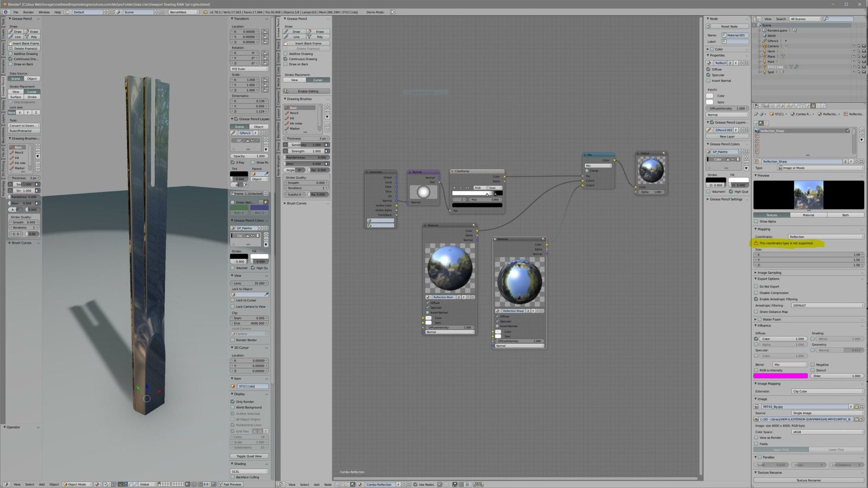The height and width of the screenshot is (488, 868).
Task: Open the texture tab in properties header
Action: click(813, 106)
